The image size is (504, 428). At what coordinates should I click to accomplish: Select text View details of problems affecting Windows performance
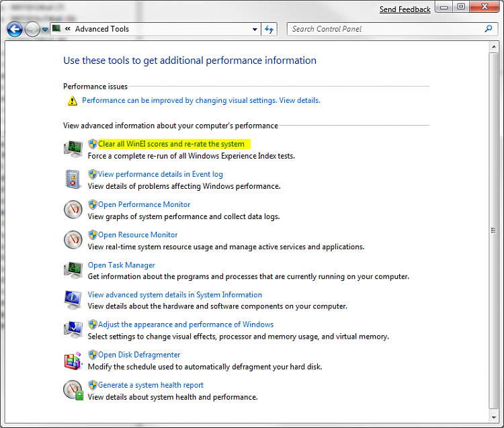click(x=184, y=186)
